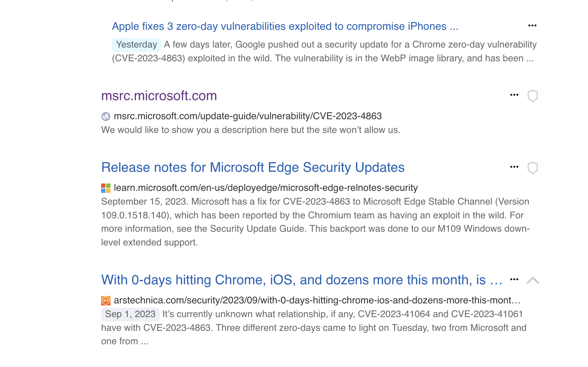The width and height of the screenshot is (588, 367).
Task: Open three-dot menu beside Ars Technica result
Action: pos(514,279)
